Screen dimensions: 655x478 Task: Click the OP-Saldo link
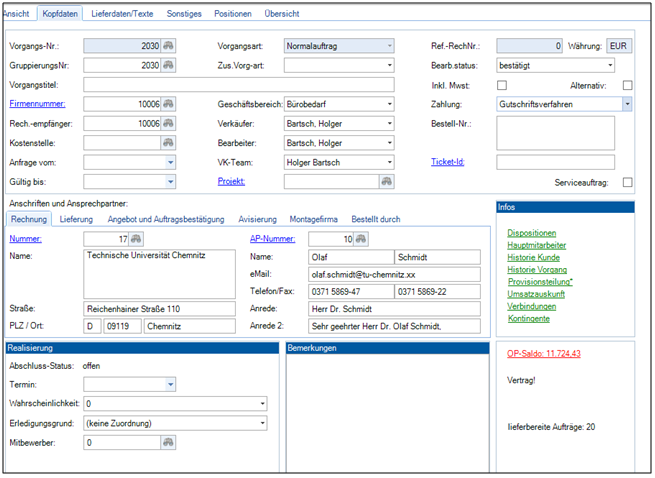pyautogui.click(x=544, y=354)
